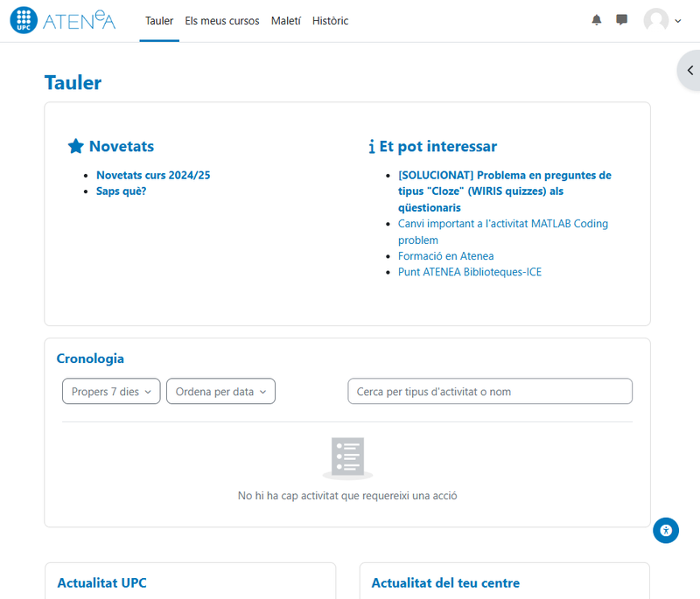Open the notifications bell icon
The image size is (700, 599).
pos(597,20)
